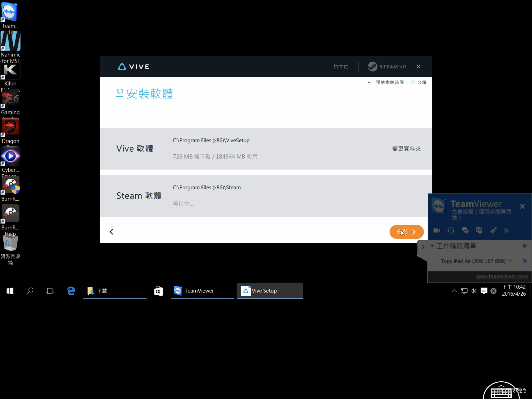Open Killer Network desktop shortcut
The image size is (532, 399).
tap(10, 75)
